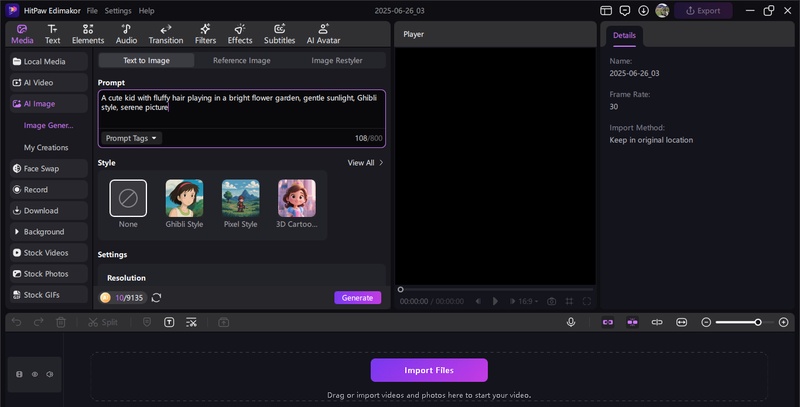This screenshot has height=407, width=800.
Task: Collapse the AI Image section
Action: (48, 104)
